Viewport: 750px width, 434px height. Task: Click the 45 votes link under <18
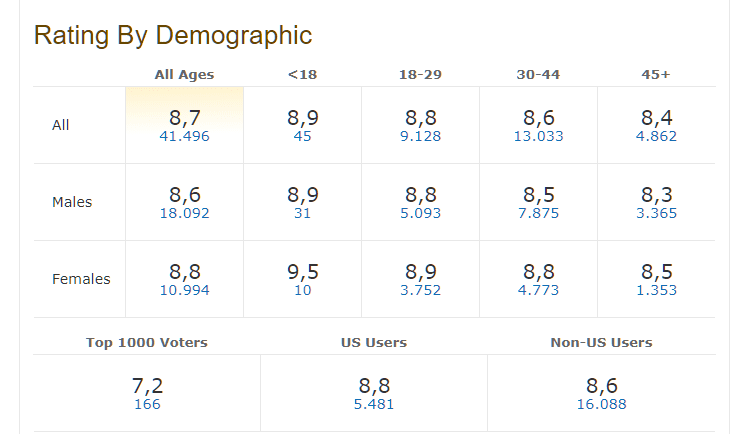(x=302, y=136)
